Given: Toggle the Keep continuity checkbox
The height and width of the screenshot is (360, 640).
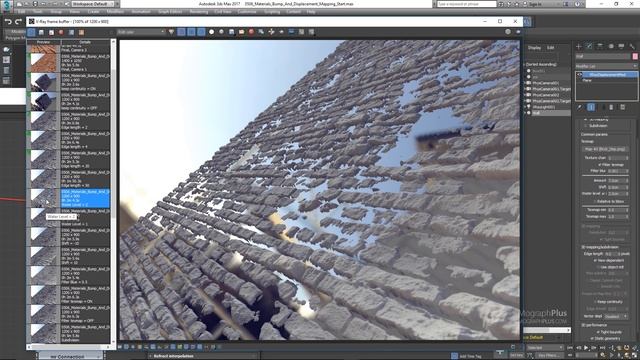Looking at the screenshot, I should pyautogui.click(x=596, y=302).
